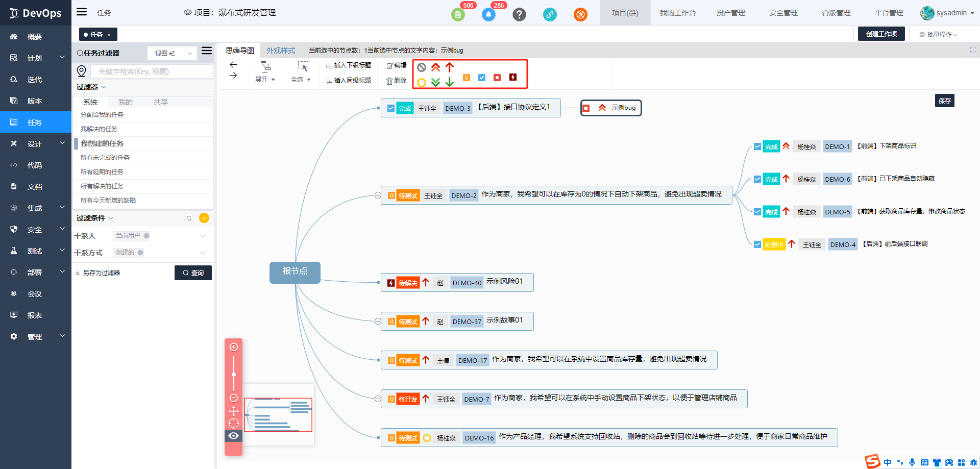Toggle checkbox on the DEMO-4 subtask
Image resolution: width=980 pixels, height=469 pixels.
pyautogui.click(x=757, y=244)
